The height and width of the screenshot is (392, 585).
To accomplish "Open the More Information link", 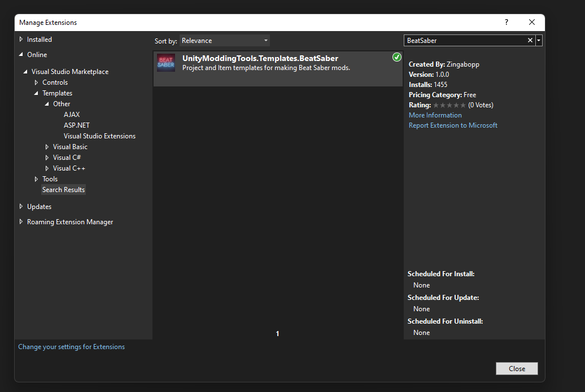I will tap(435, 115).
